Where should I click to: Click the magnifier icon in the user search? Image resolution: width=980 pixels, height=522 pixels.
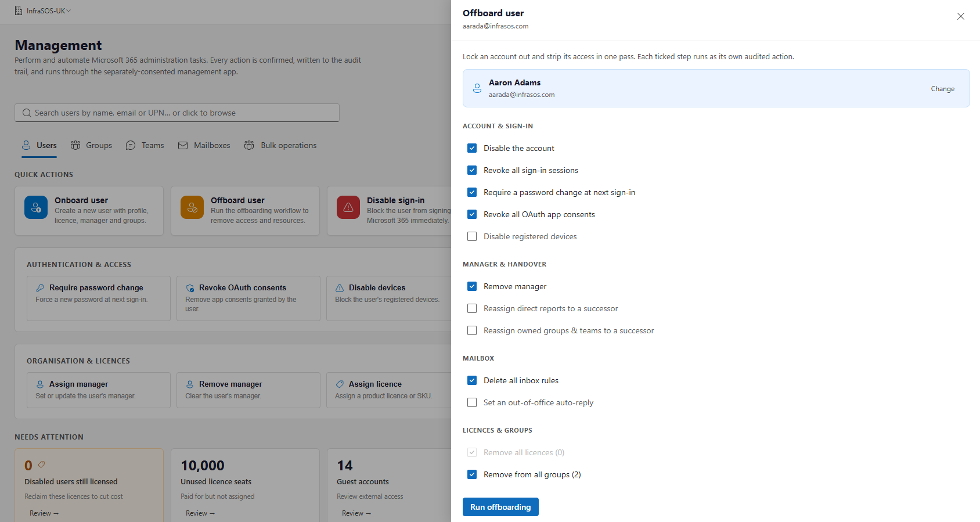click(x=27, y=113)
